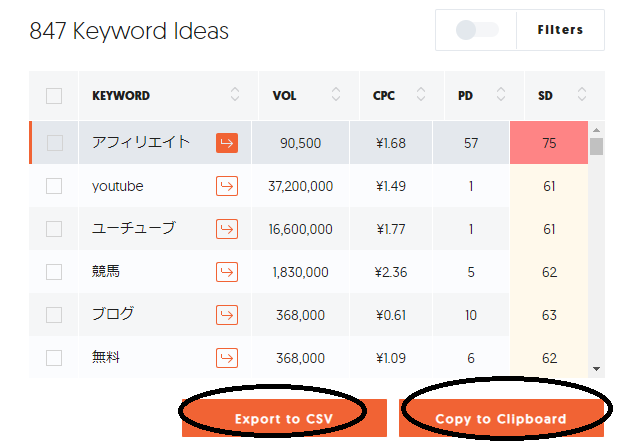The image size is (630, 444).
Task: Check the box for youtube row
Action: (x=54, y=186)
